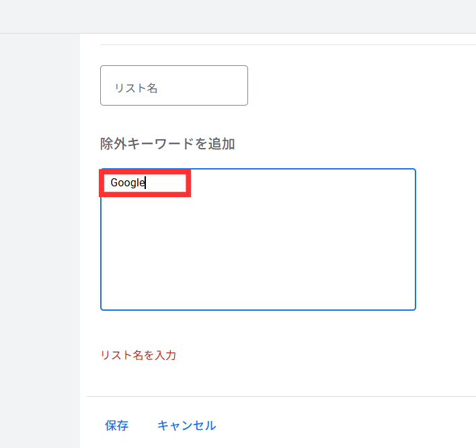Click the gray left sidebar panel
The height and width of the screenshot is (448, 476).
(40, 241)
